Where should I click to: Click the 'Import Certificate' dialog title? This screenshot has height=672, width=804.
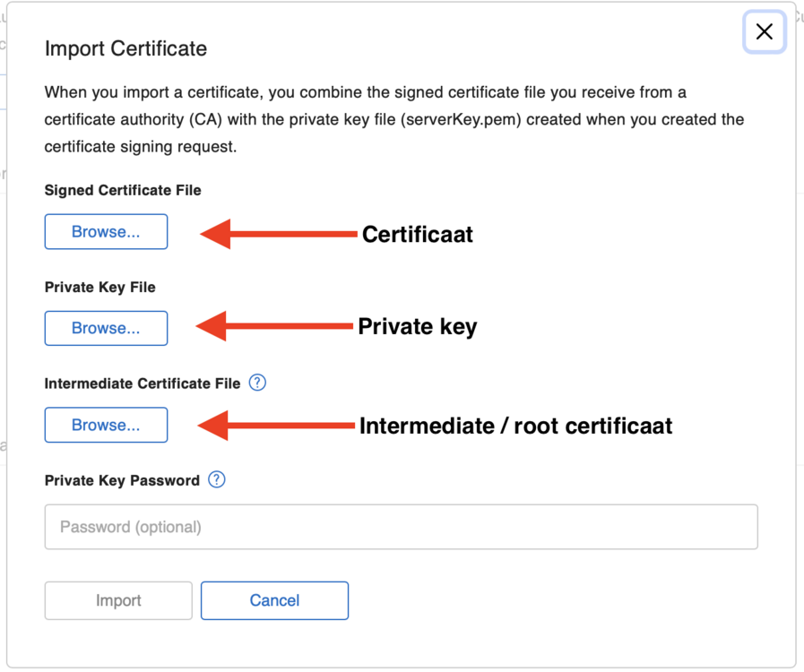(125, 48)
